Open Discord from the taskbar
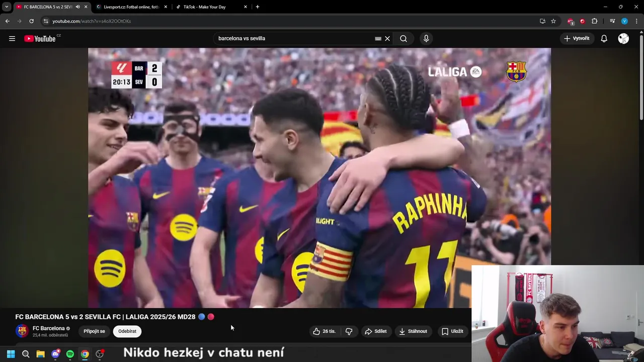644x362 pixels. coord(55,354)
